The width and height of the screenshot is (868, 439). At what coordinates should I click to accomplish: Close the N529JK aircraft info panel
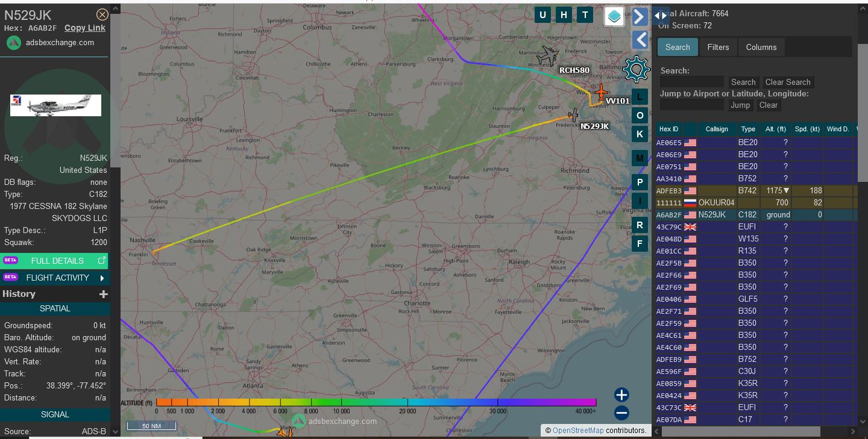102,15
